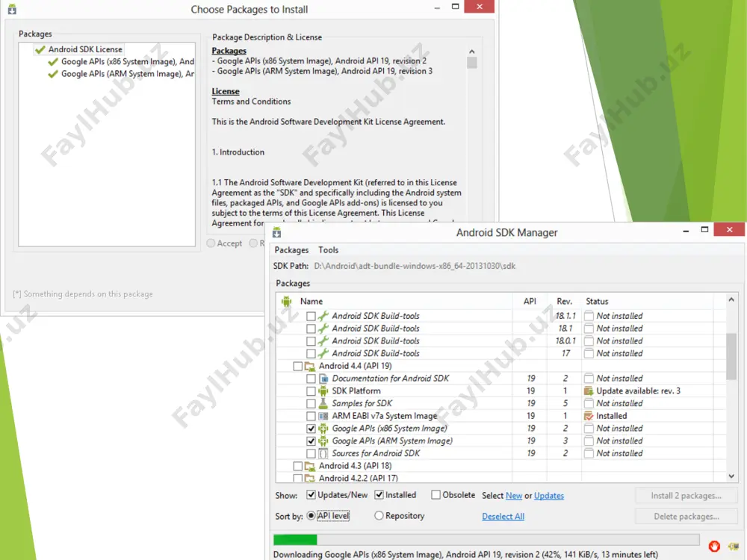Click the SDK Path text value
Screen dimensions: 747x560
pos(415,267)
